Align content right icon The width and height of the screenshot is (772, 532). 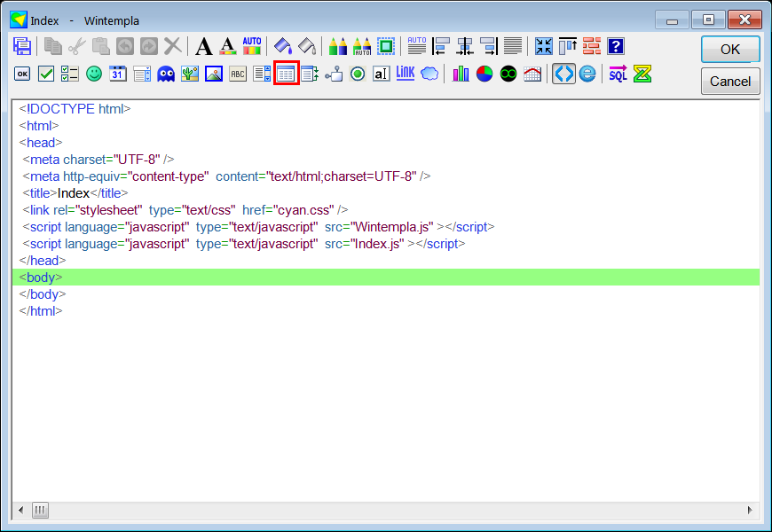click(x=489, y=46)
